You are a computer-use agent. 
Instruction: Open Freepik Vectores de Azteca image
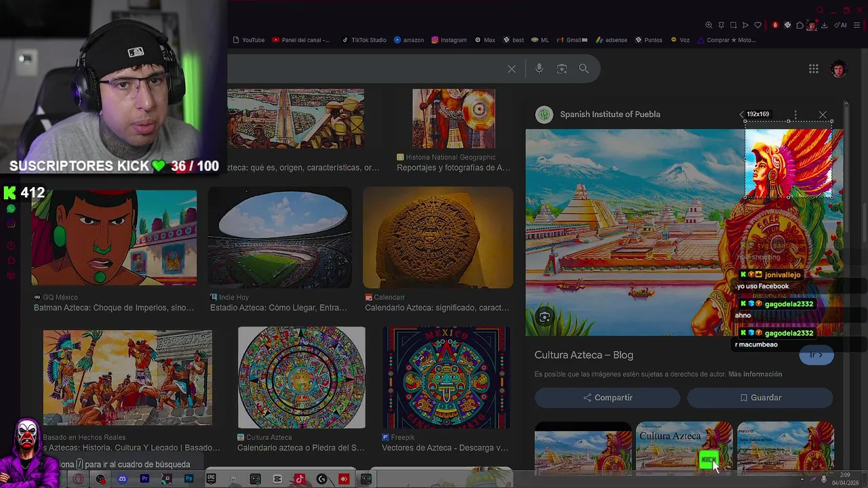pyautogui.click(x=446, y=378)
